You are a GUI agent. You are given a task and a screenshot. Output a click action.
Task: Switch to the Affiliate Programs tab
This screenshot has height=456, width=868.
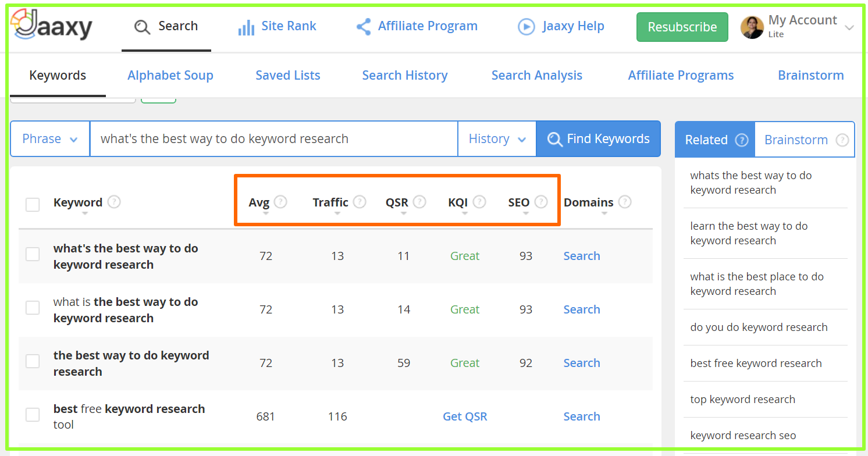(681, 76)
